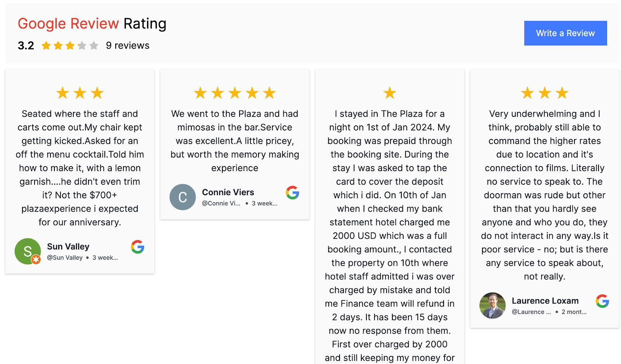621x364 pixels.
Task: Click Google icon on Connie Viers' review
Action: [x=292, y=192]
